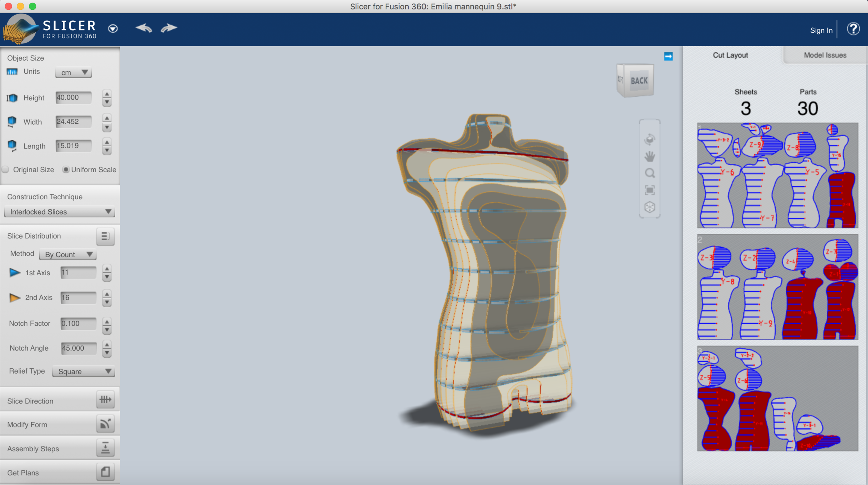Click the 1st Axis count field

coord(78,273)
